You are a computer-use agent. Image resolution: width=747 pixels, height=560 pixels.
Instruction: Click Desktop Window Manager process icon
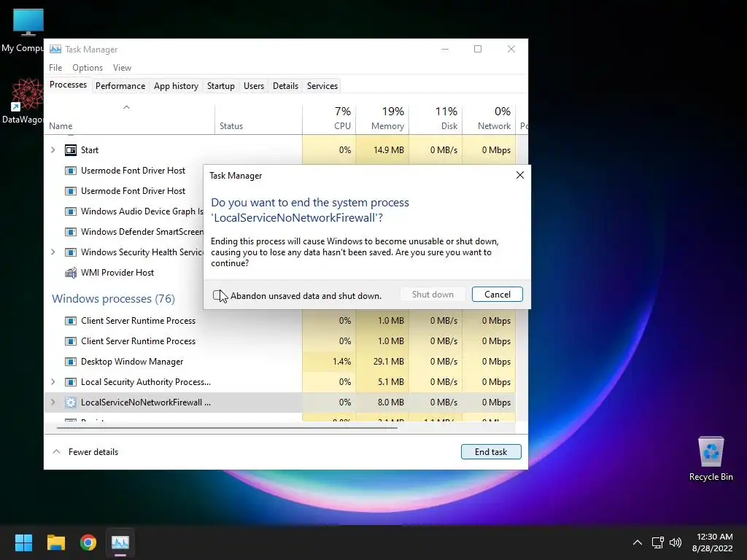click(x=71, y=362)
